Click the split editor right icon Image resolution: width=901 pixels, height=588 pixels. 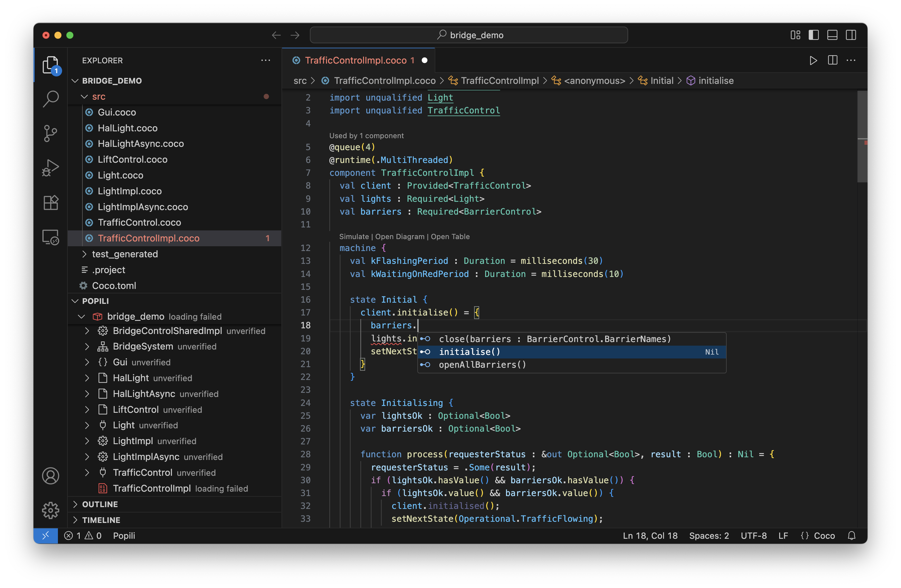click(x=832, y=61)
